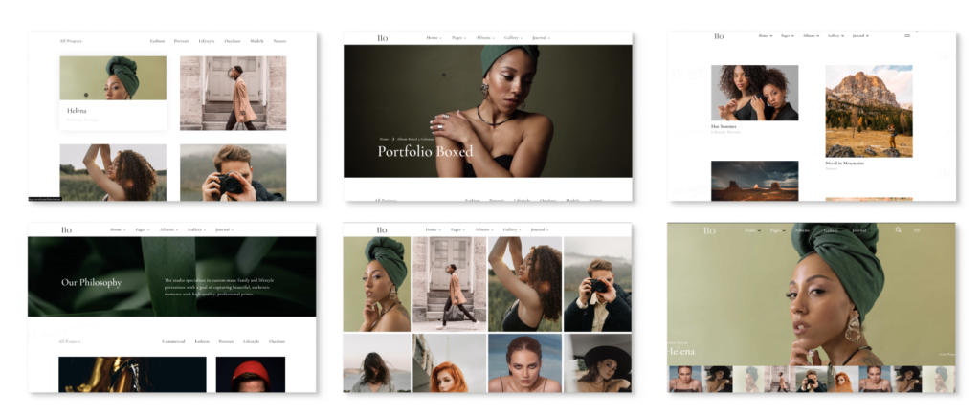The width and height of the screenshot is (980, 415).
Task: Select Portrait filter above Helena card
Action: click(181, 41)
